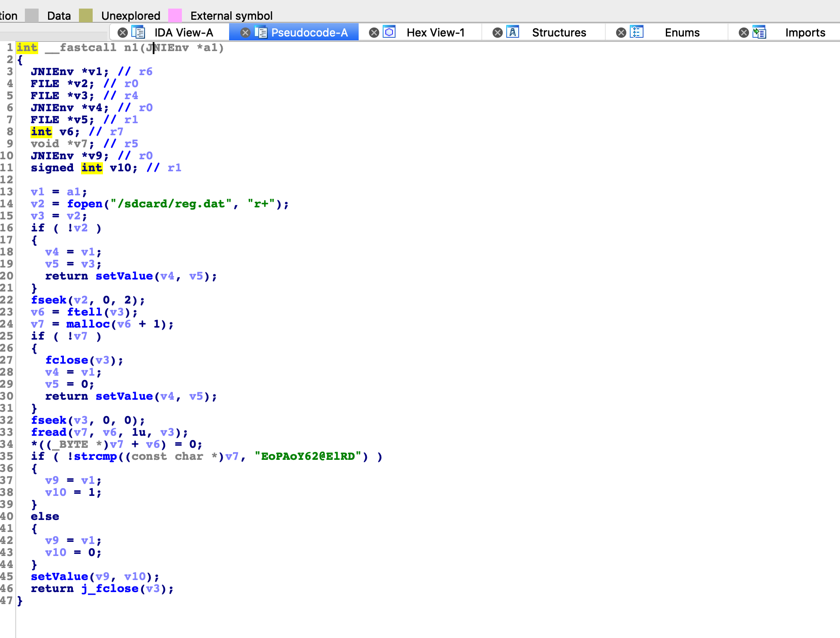840x638 pixels.
Task: Click the External symbol pink swatch
Action: point(175,15)
